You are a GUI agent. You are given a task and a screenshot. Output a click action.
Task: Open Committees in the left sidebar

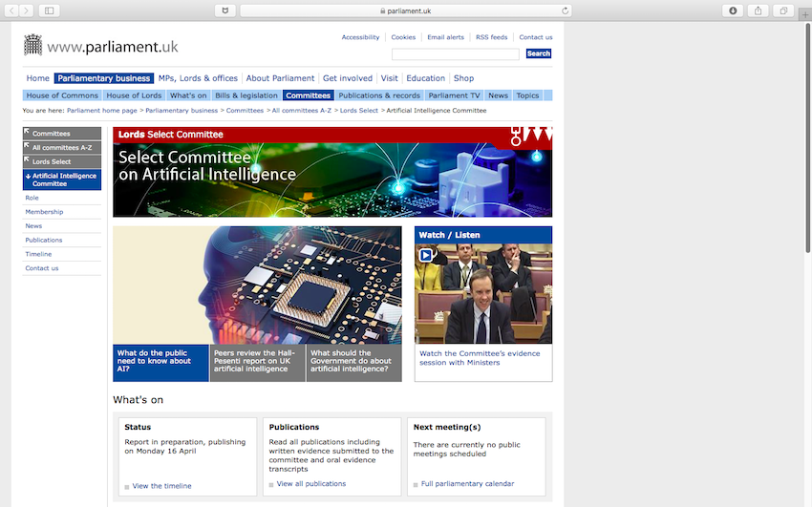(x=62, y=134)
